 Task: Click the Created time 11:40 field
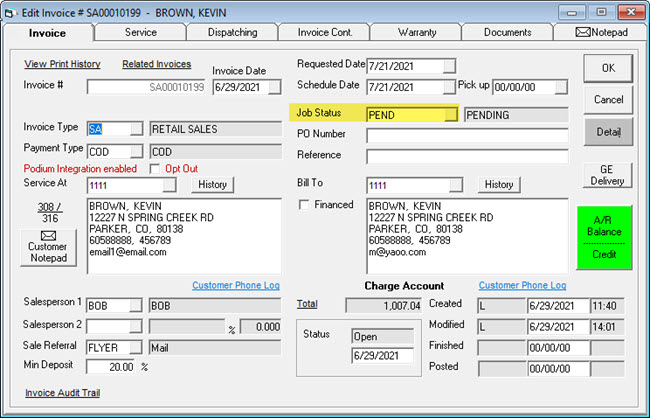607,306
